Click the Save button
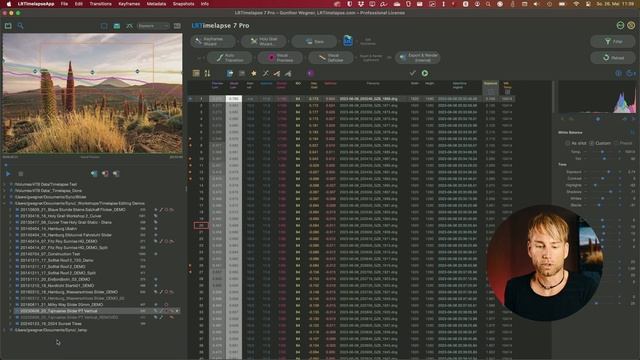This screenshot has height=360, width=640. click(314, 41)
